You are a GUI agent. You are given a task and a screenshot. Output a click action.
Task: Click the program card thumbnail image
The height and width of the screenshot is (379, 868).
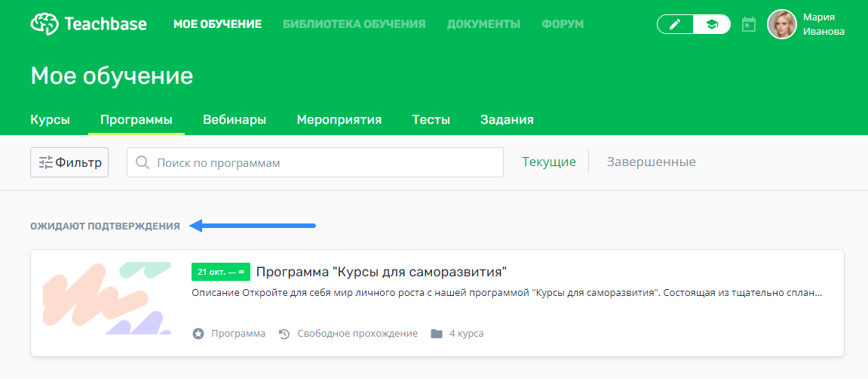pyautogui.click(x=107, y=298)
